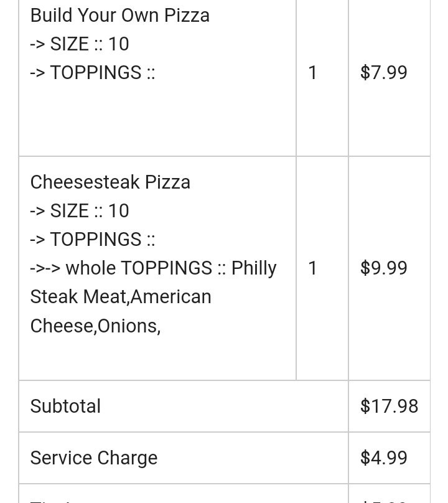
Task: Click the Cheese,Onions, text
Action: [x=95, y=326]
